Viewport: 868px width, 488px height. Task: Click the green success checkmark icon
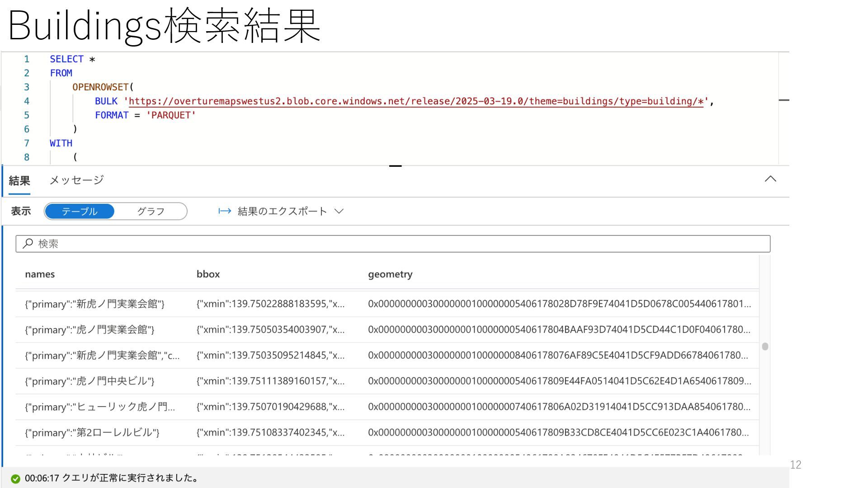15,479
